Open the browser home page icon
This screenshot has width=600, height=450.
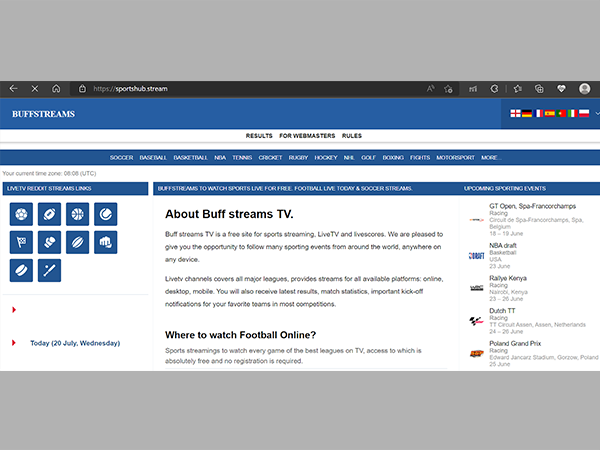56,89
